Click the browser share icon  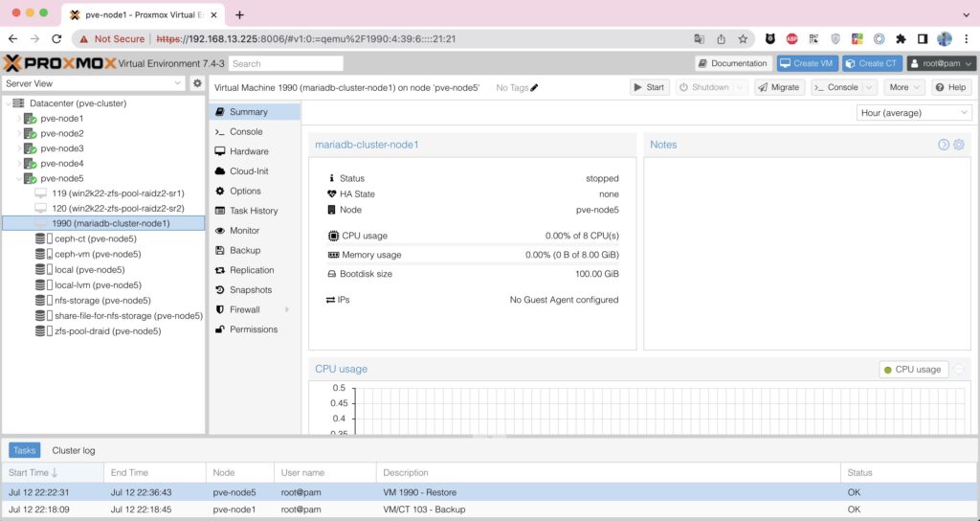click(721, 38)
